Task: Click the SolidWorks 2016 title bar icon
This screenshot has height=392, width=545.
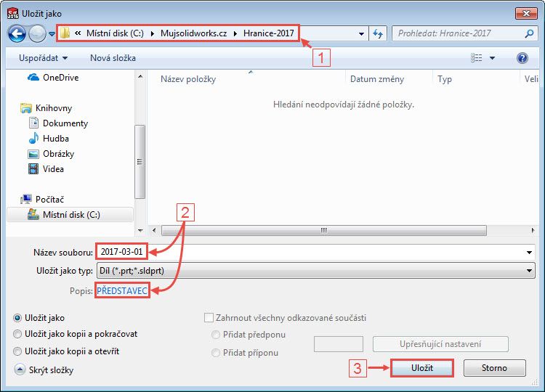Action: coord(13,13)
